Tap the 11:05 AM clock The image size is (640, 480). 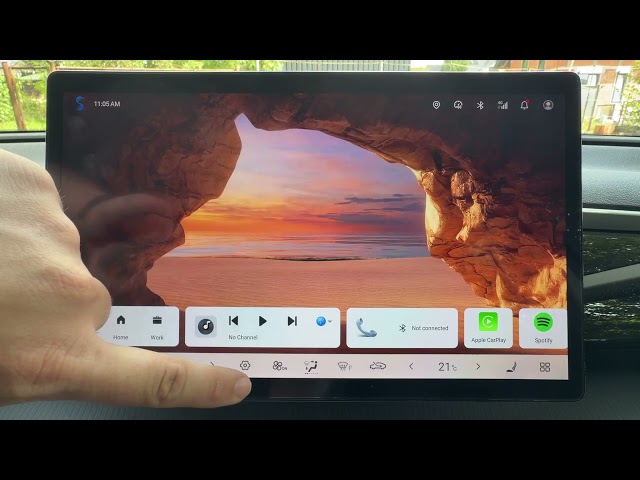pyautogui.click(x=107, y=104)
